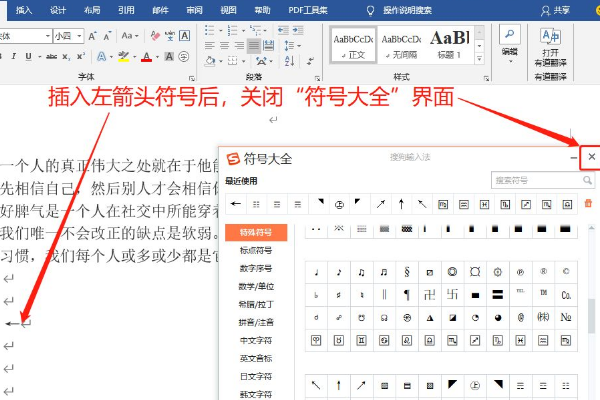Apply the 无间隔 style
Screen dimensions: 600x400
(401, 45)
